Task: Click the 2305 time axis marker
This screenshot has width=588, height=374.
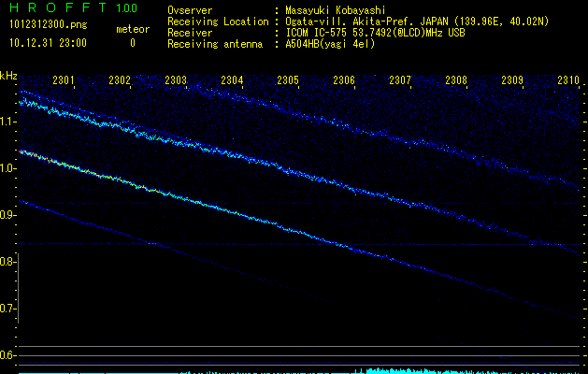Action: tap(288, 79)
